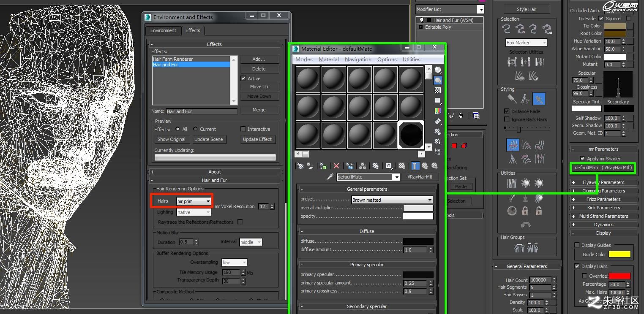
Task: Expand the Frizz Parameters rollout
Action: point(603,199)
